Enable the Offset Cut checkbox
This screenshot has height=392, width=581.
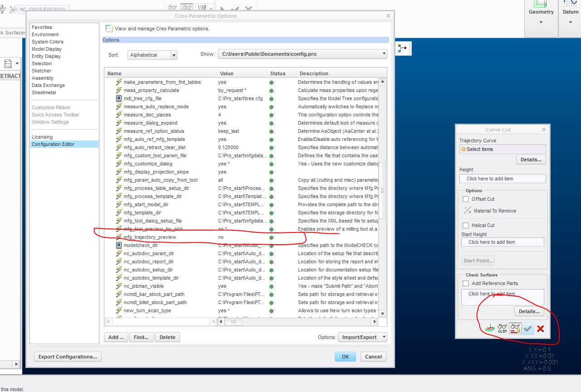click(x=465, y=199)
